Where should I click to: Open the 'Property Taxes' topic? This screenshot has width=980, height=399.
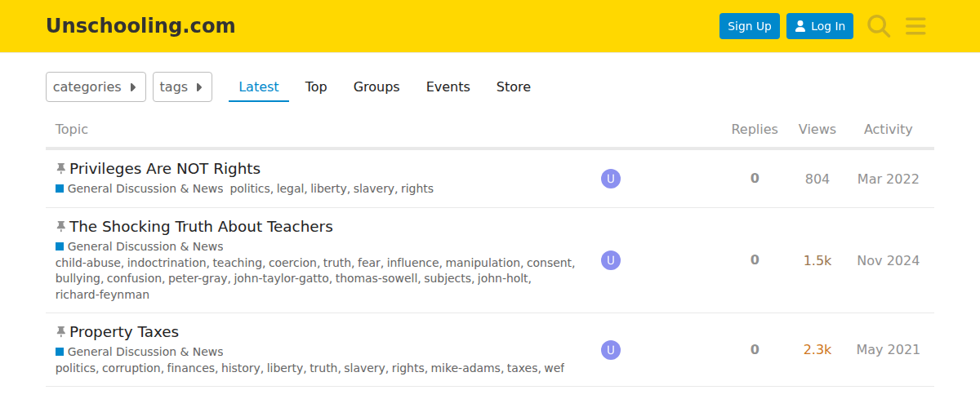click(124, 332)
